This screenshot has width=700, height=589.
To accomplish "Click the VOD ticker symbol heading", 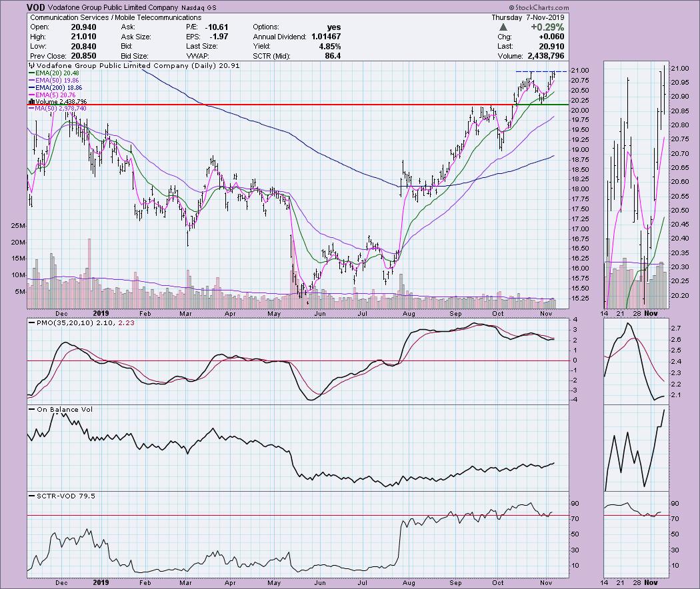I will 36,7.
